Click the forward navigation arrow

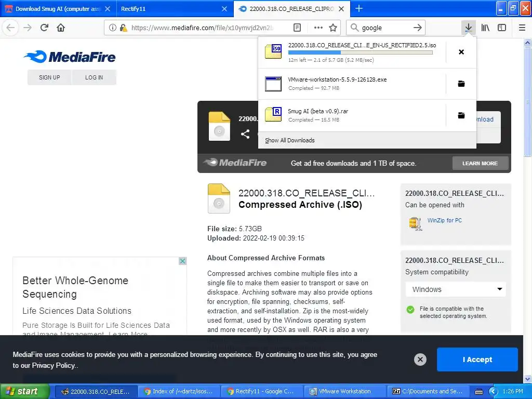click(x=27, y=28)
